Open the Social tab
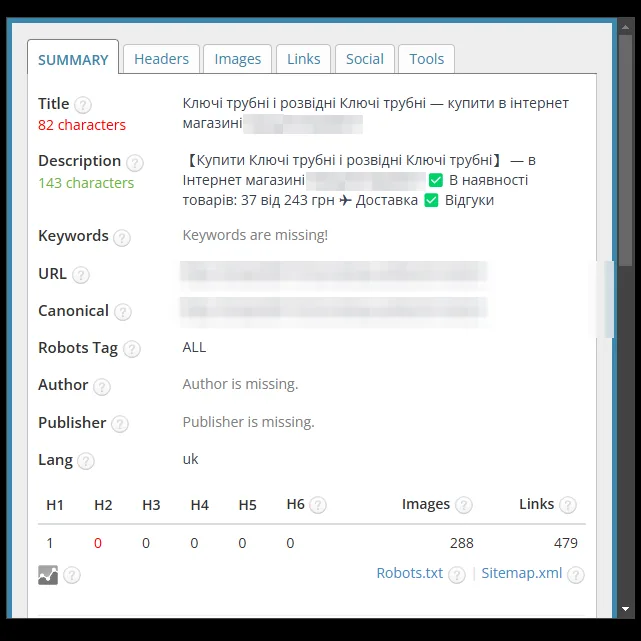 click(365, 59)
